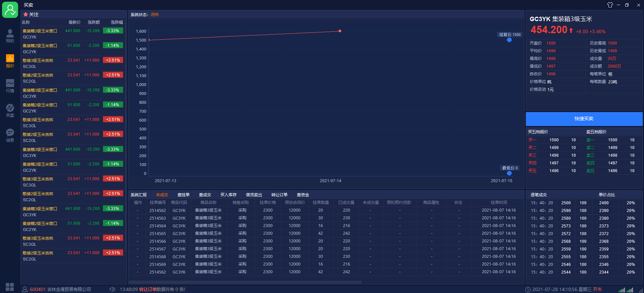The height and width of the screenshot is (293, 644).
Task: Click the clock icon in status bar
Action: [x=528, y=289]
